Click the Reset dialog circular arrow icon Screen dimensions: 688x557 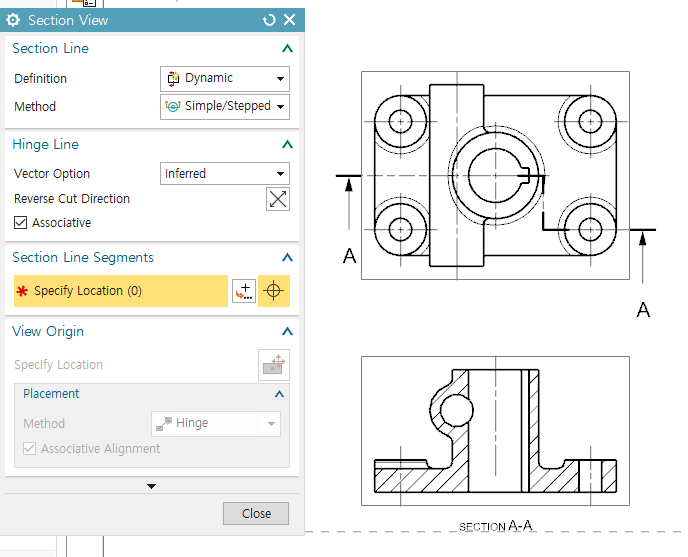(269, 20)
